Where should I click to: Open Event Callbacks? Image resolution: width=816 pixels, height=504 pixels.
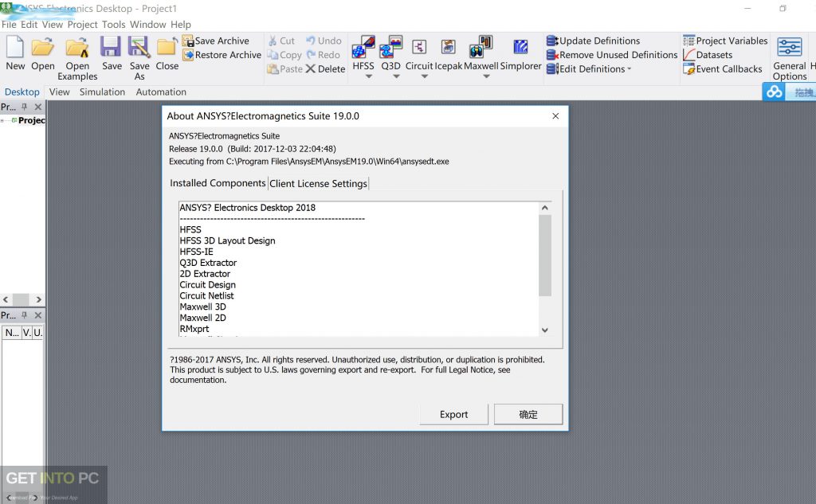tap(722, 68)
